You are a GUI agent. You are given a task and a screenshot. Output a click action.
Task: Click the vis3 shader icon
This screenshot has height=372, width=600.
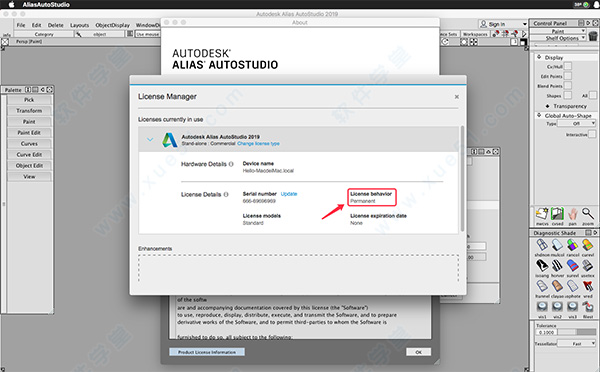point(572,307)
